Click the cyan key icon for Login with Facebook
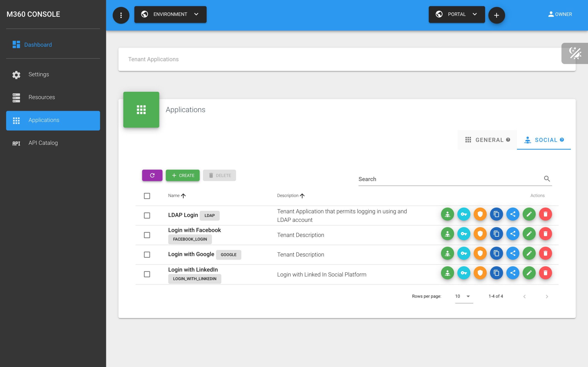588x367 pixels. (464, 234)
